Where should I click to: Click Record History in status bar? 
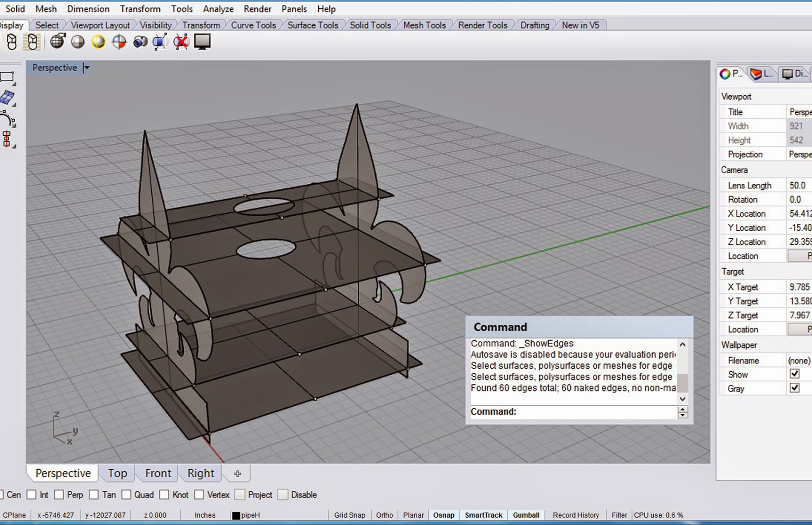[x=576, y=515]
